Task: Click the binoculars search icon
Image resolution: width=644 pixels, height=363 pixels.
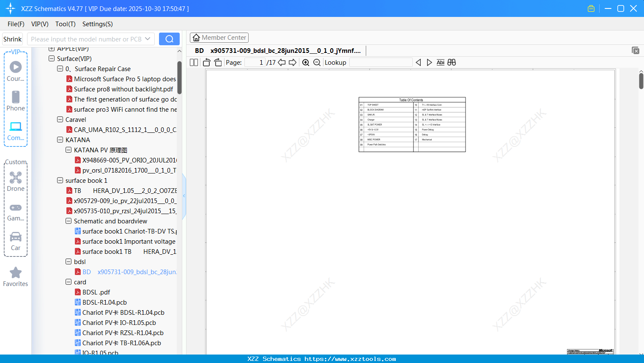Action: 452,62
